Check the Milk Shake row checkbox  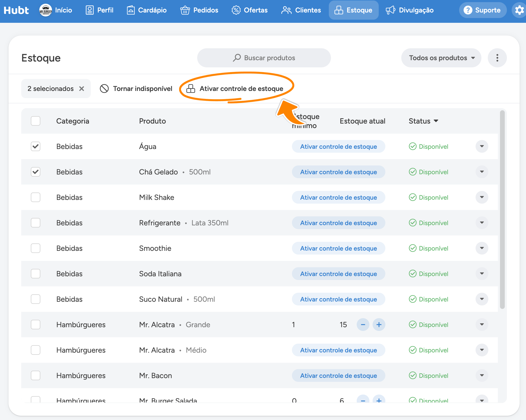coord(36,197)
